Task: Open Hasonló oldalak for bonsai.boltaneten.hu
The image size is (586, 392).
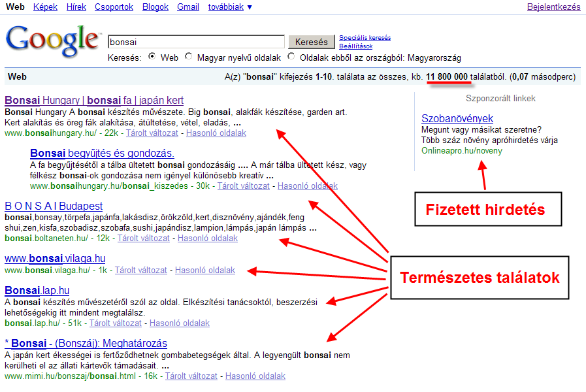Action: pyautogui.click(x=207, y=238)
